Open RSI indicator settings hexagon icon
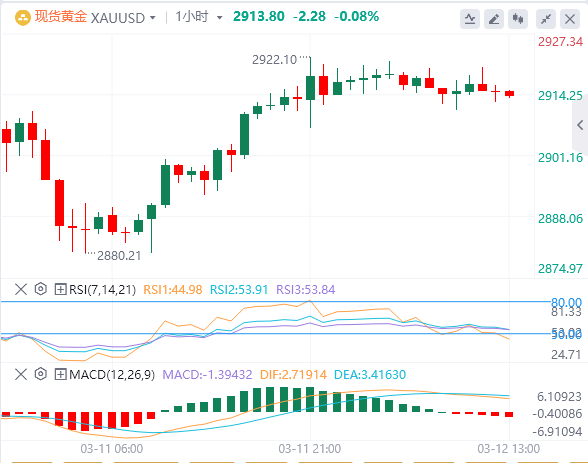The image size is (588, 463). [x=40, y=289]
